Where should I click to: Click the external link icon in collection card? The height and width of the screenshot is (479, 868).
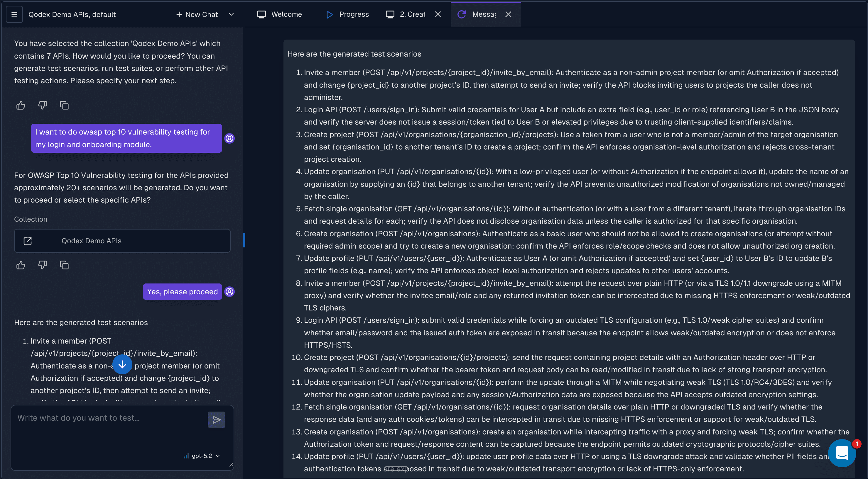(28, 241)
